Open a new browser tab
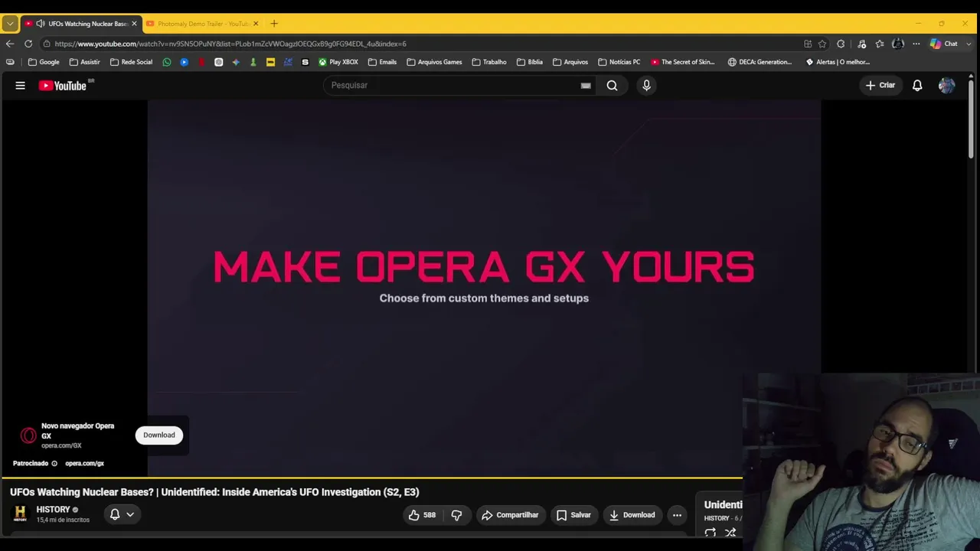This screenshot has width=980, height=551. 274,24
